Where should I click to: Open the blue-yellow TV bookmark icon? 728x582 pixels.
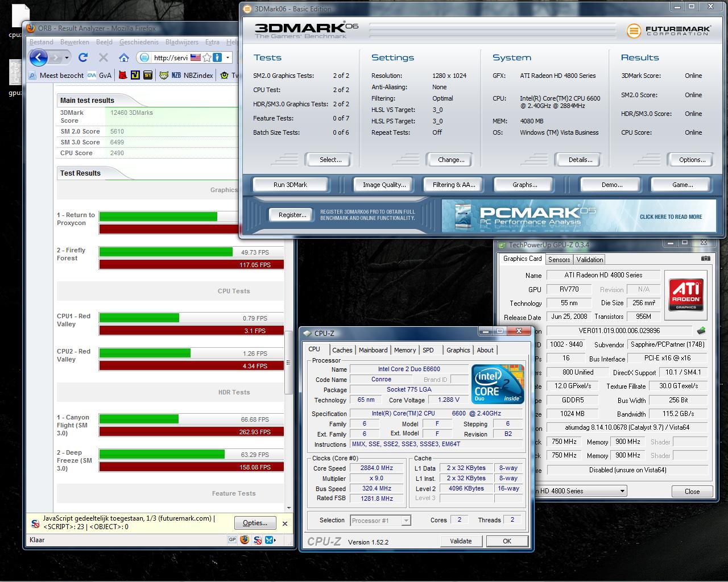[135, 75]
